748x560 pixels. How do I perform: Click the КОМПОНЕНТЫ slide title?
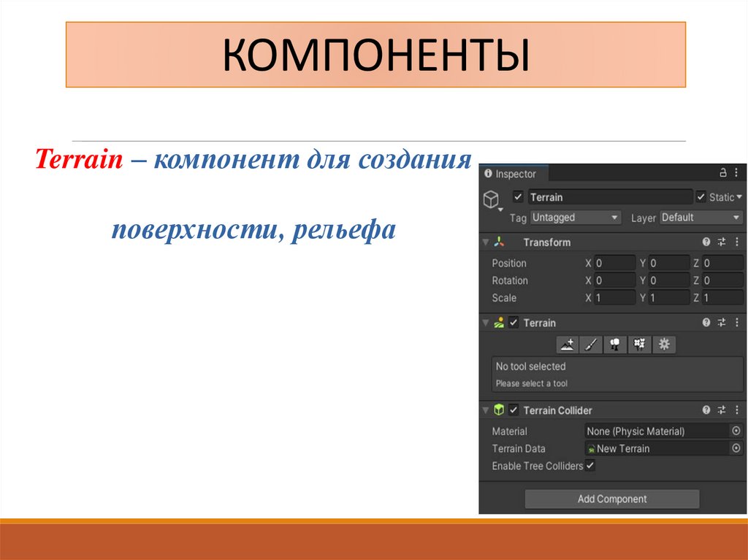click(x=376, y=54)
